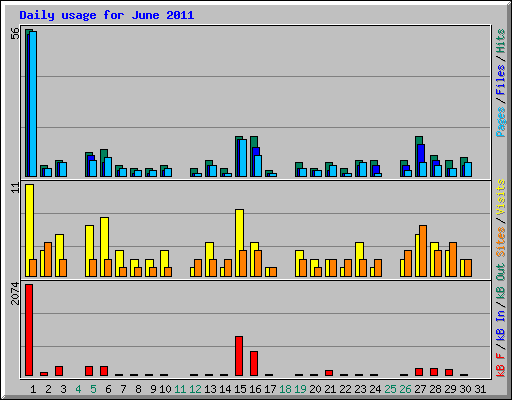Select day "17" on the x-axis
The width and height of the screenshot is (512, 400).
(270, 389)
